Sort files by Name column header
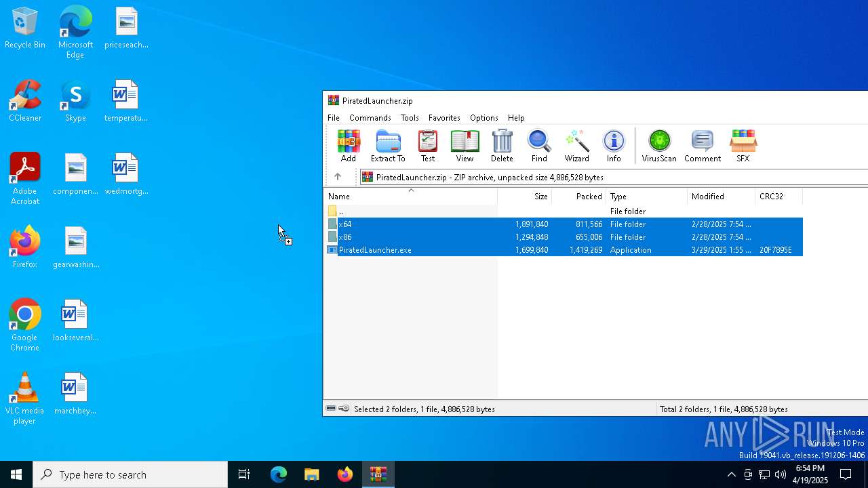 click(x=410, y=197)
